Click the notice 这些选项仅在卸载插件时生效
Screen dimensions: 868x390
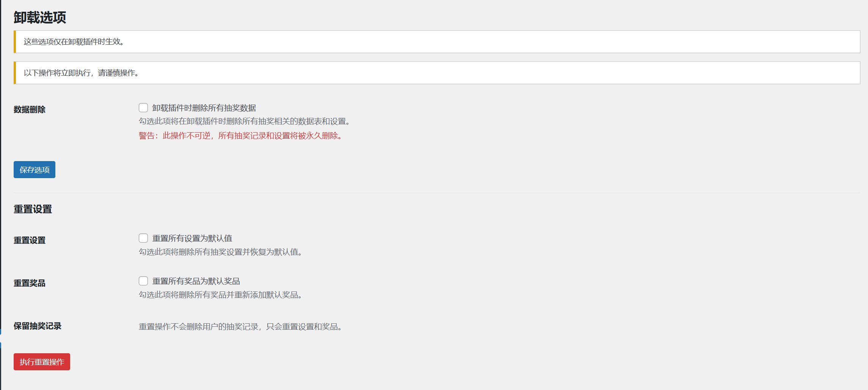point(437,42)
